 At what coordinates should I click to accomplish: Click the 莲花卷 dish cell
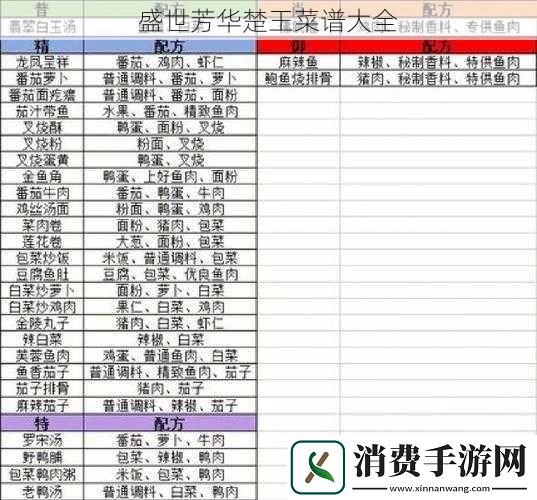(42, 242)
